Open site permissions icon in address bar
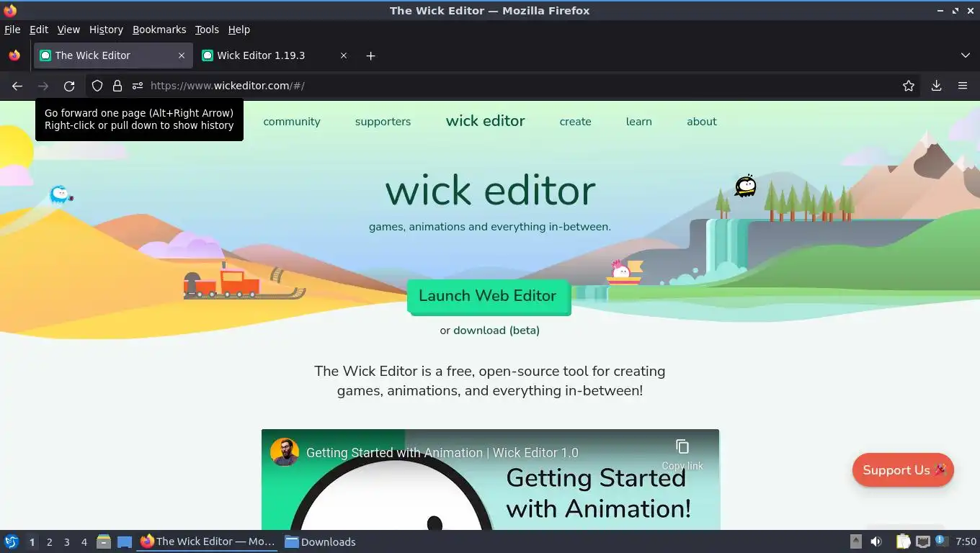Image resolution: width=980 pixels, height=553 pixels. point(138,86)
